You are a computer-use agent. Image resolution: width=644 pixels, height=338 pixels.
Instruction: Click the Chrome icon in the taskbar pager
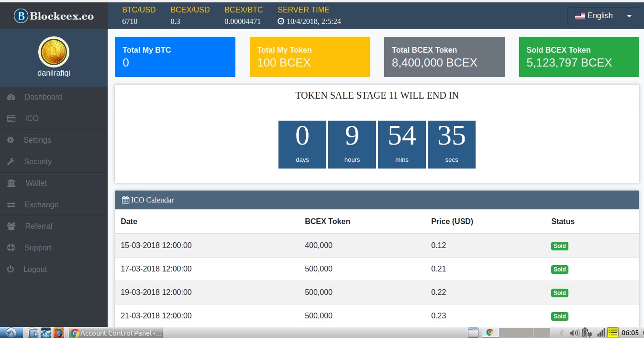point(489,333)
